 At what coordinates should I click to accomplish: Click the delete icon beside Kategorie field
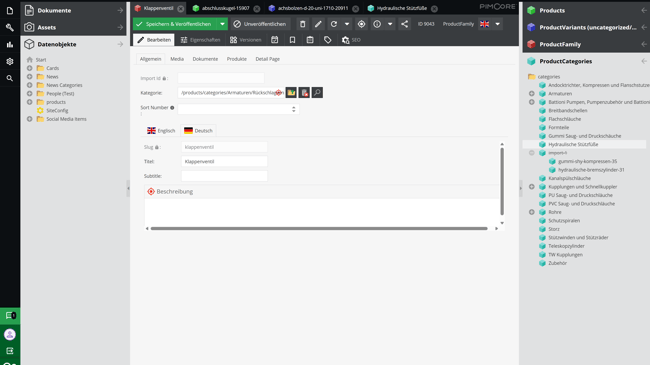click(304, 92)
